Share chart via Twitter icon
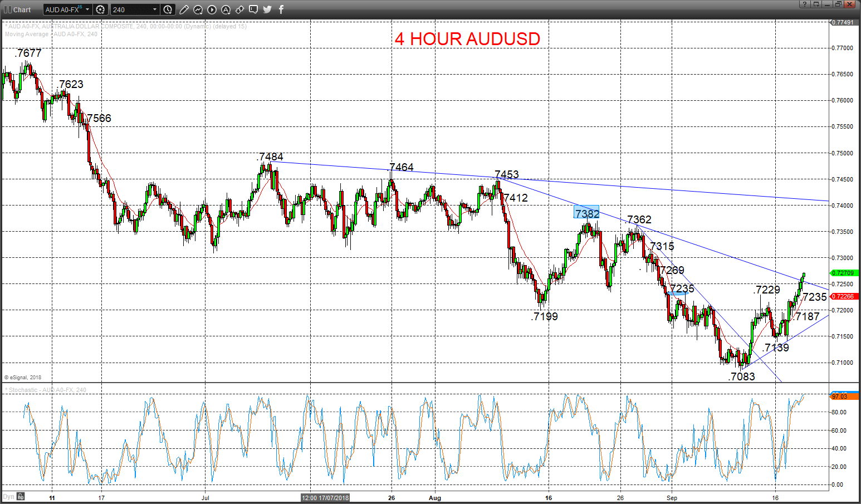Viewport: 861px width, 504px height. click(x=267, y=9)
